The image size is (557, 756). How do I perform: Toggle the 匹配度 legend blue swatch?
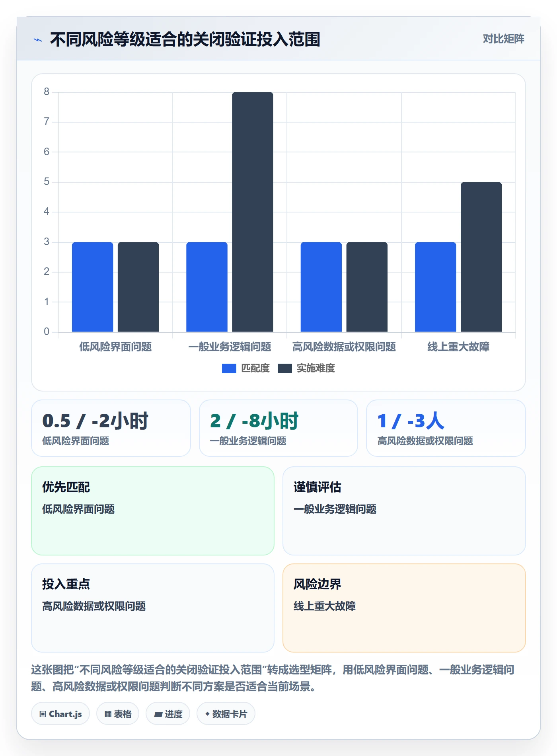click(x=229, y=368)
